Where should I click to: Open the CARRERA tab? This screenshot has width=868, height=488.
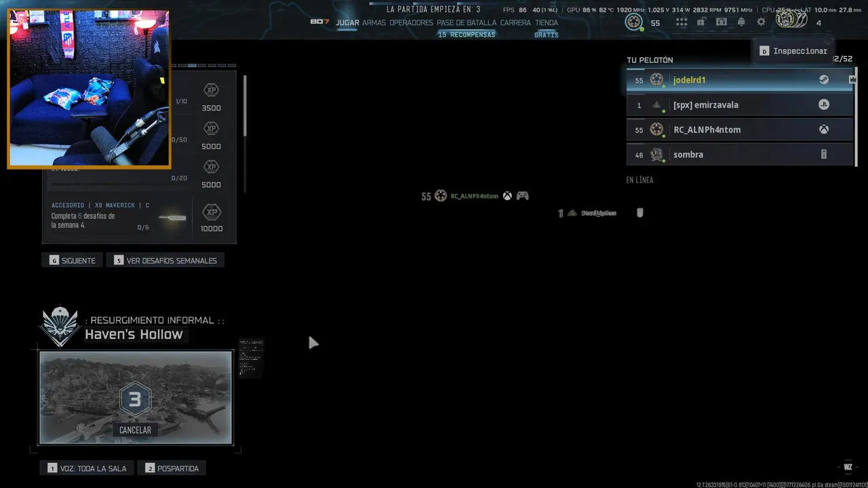[515, 22]
